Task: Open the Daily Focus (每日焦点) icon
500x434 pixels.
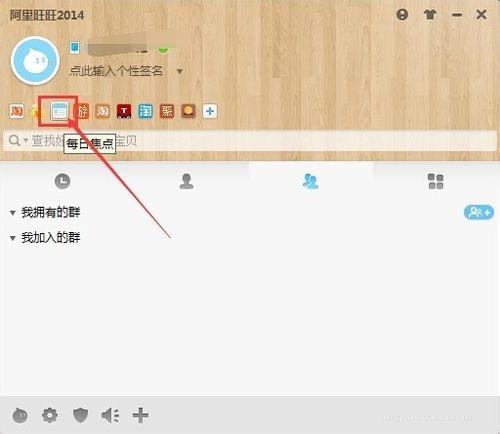Action: coord(59,111)
